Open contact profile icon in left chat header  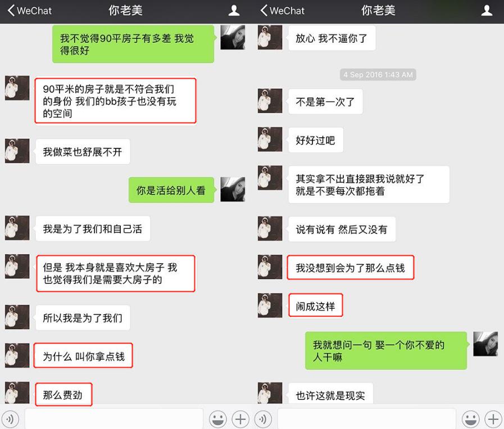click(234, 10)
